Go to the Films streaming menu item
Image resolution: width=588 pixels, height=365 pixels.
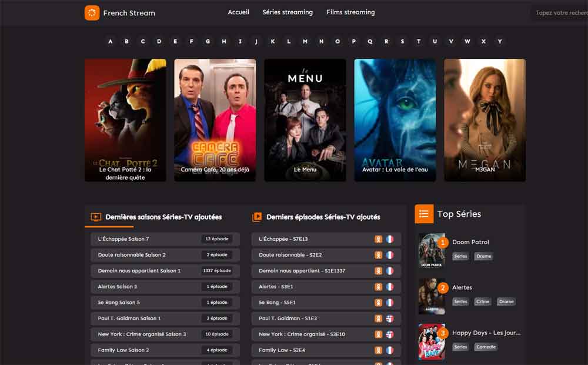(350, 12)
